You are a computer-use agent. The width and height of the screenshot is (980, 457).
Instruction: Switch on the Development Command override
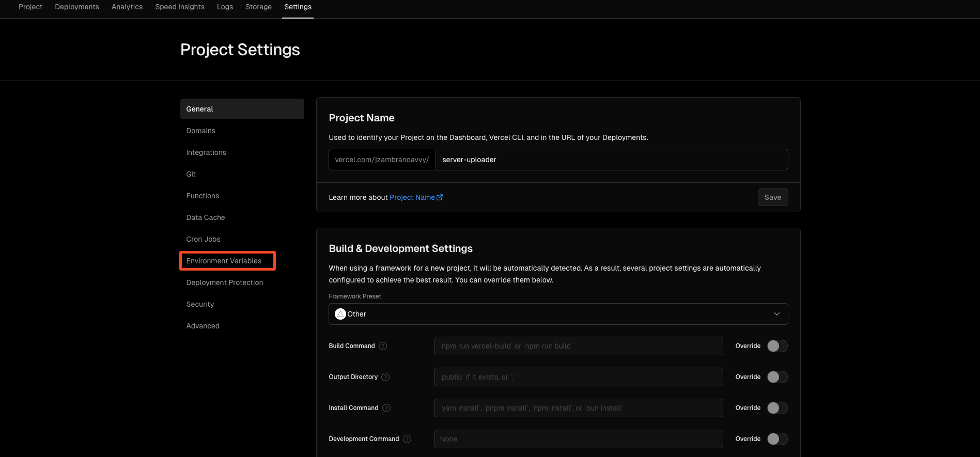point(776,439)
